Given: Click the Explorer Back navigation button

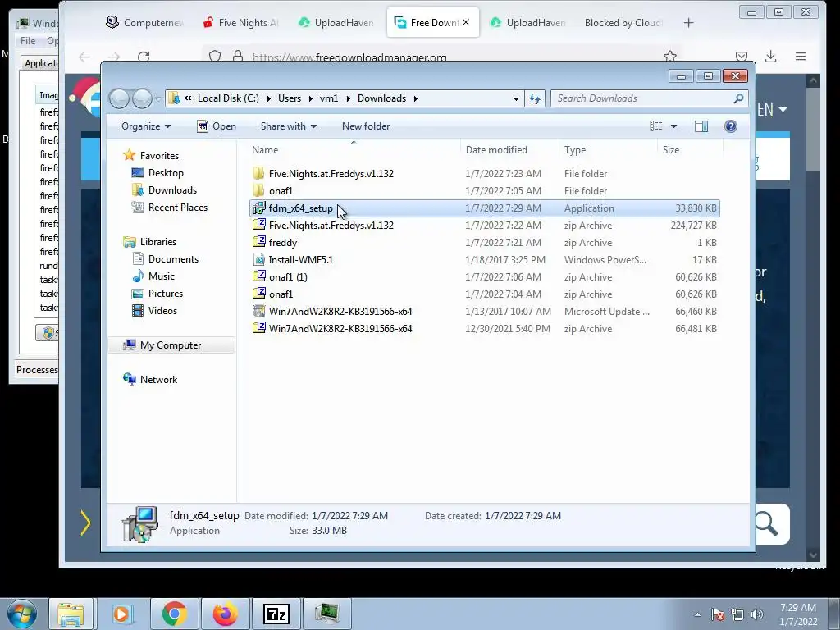Looking at the screenshot, I should (x=120, y=98).
